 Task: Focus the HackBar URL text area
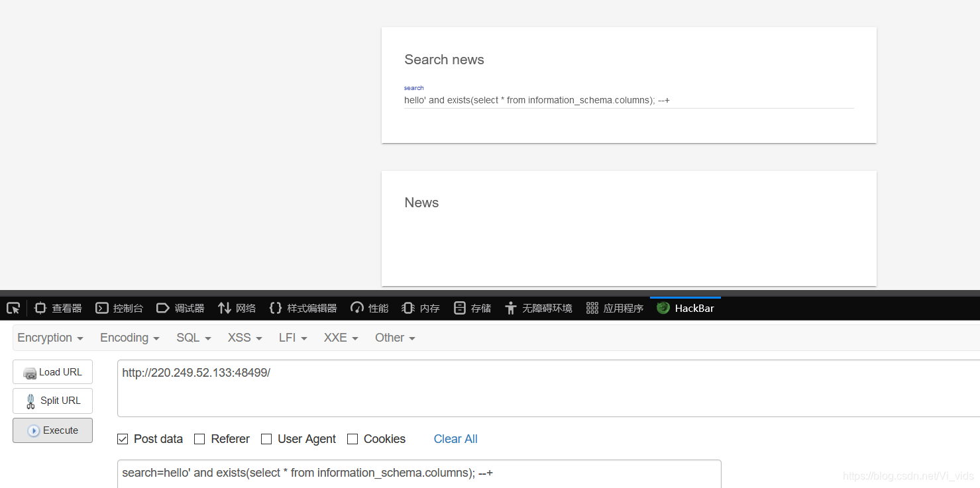click(x=549, y=388)
